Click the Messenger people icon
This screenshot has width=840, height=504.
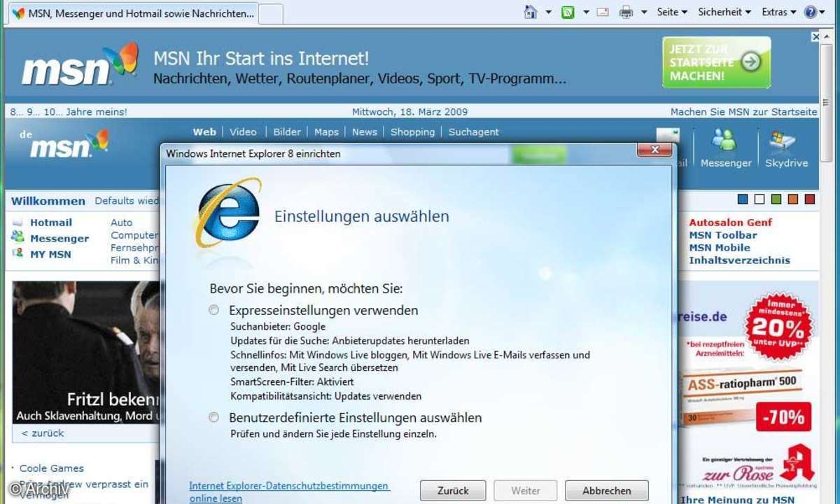724,140
